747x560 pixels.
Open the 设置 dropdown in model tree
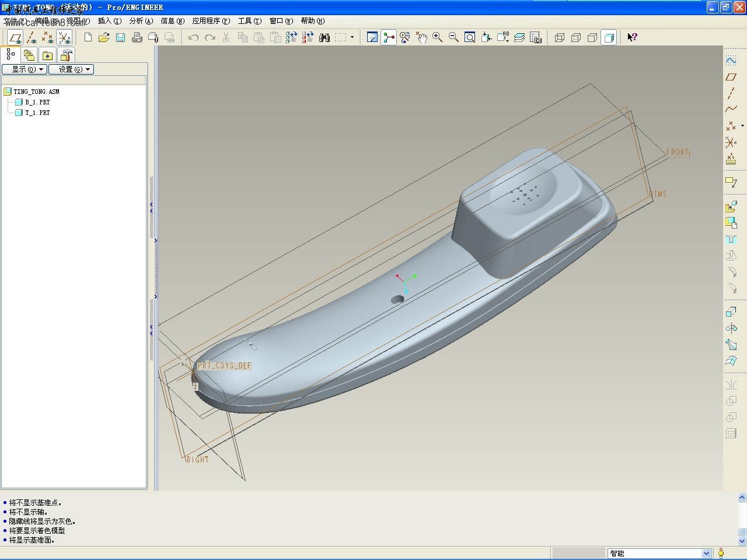coord(71,69)
